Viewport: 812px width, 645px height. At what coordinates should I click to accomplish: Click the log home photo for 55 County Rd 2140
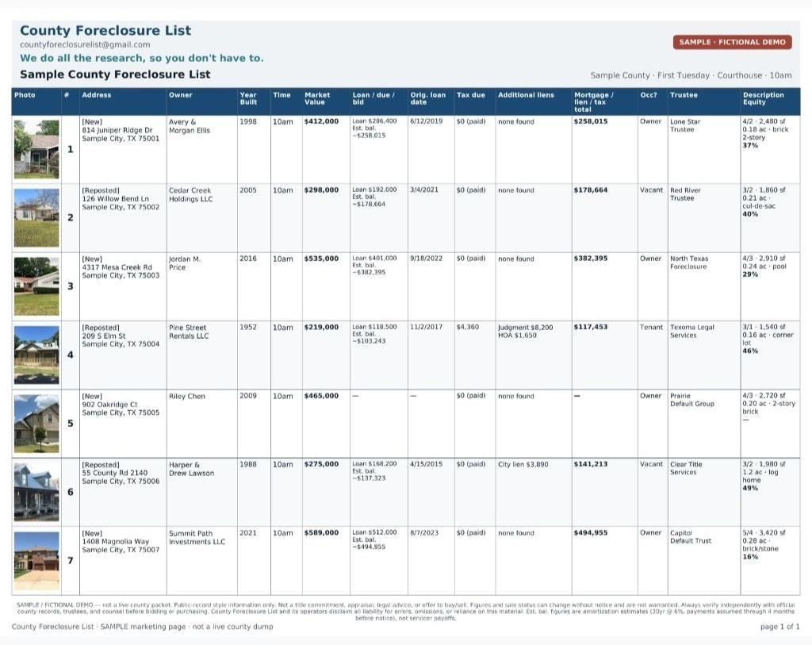[36, 492]
